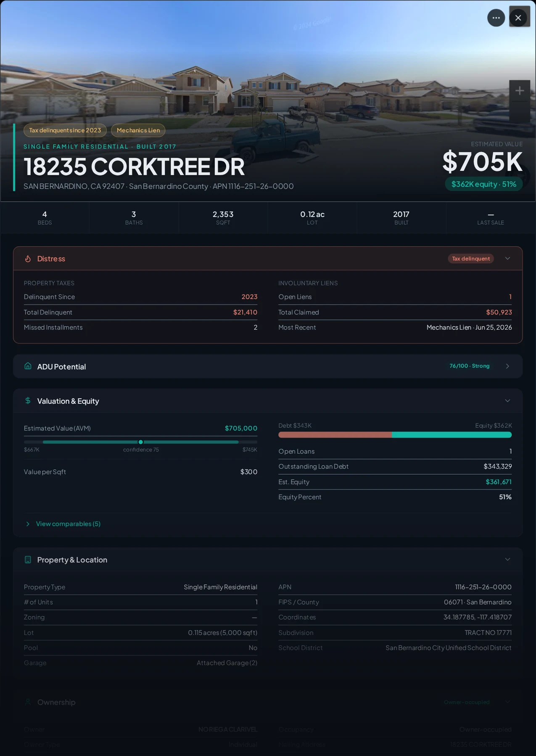Click the Equity Percent 51% value

505,497
